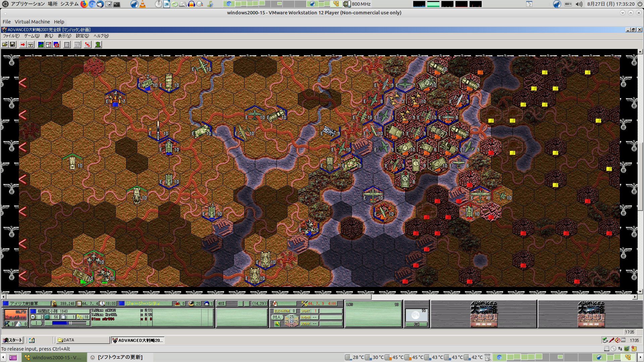This screenshot has width=644, height=362.
Task: Open the Ubuntu システム menu
Action: [x=69, y=4]
